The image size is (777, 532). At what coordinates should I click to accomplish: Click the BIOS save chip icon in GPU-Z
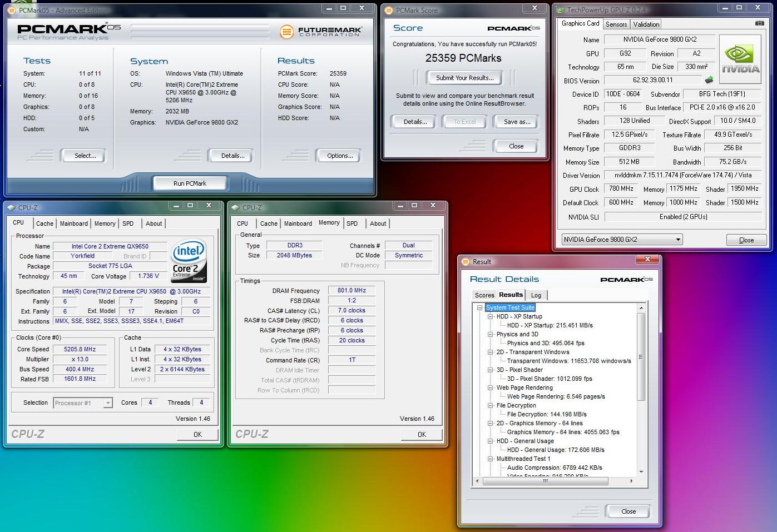pyautogui.click(x=709, y=80)
